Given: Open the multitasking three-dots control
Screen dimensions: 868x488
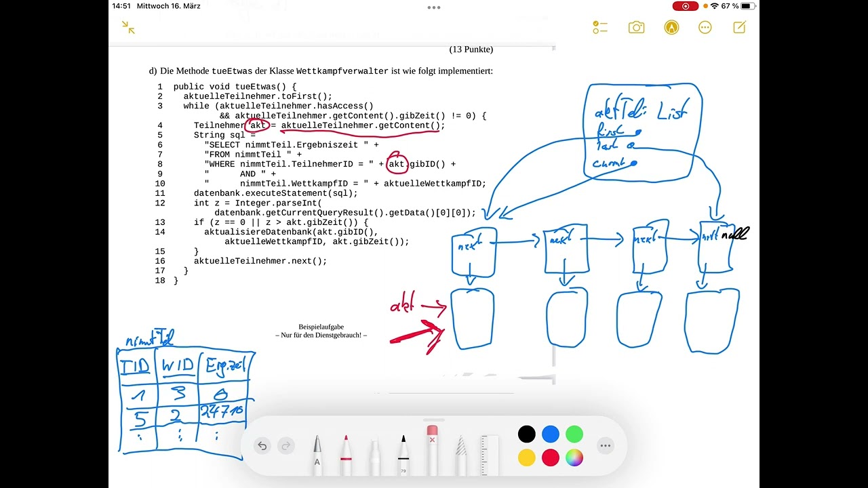Looking at the screenshot, I should pos(434,7).
